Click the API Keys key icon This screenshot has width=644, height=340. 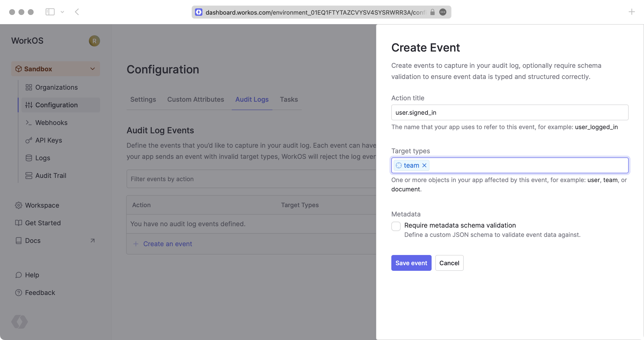point(29,140)
